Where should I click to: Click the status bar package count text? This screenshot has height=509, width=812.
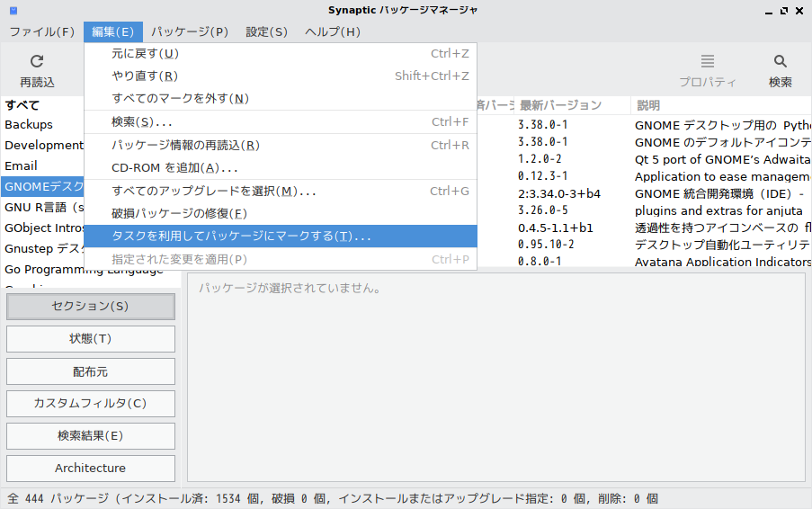pos(333,499)
